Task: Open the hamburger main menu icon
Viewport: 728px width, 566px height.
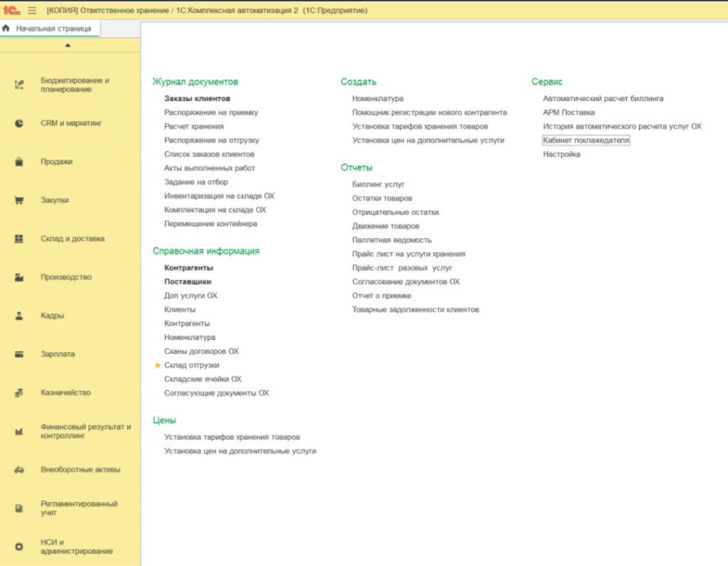Action: [32, 10]
